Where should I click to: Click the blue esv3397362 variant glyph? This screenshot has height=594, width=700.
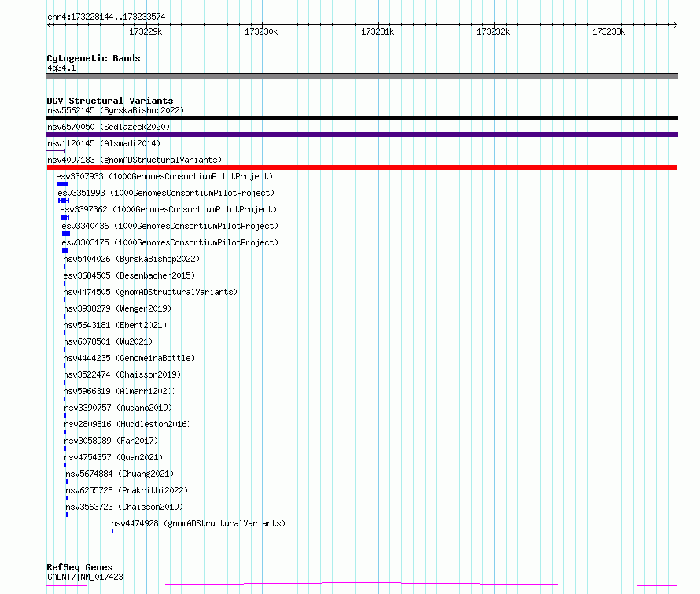tap(64, 217)
